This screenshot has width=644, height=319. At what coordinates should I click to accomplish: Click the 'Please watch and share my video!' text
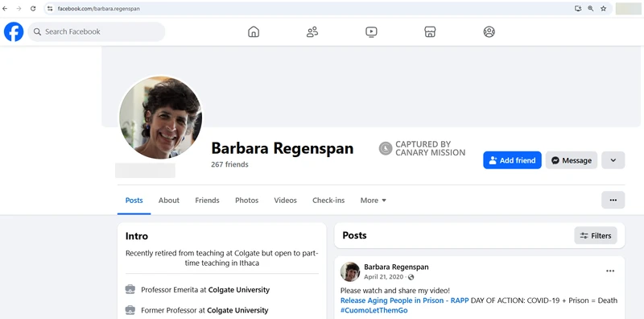[395, 290]
